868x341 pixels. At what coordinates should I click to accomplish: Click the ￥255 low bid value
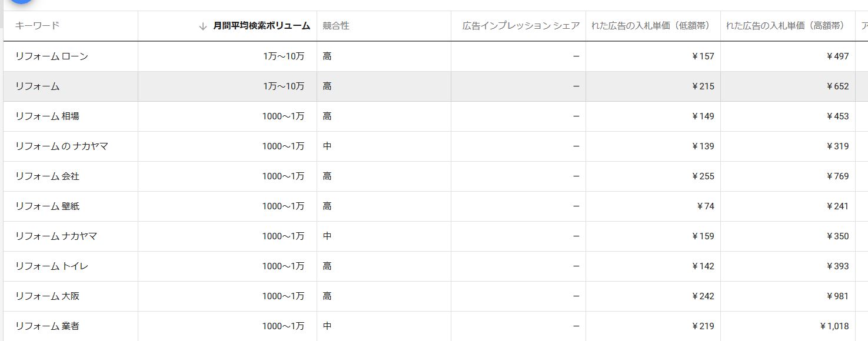tap(703, 176)
